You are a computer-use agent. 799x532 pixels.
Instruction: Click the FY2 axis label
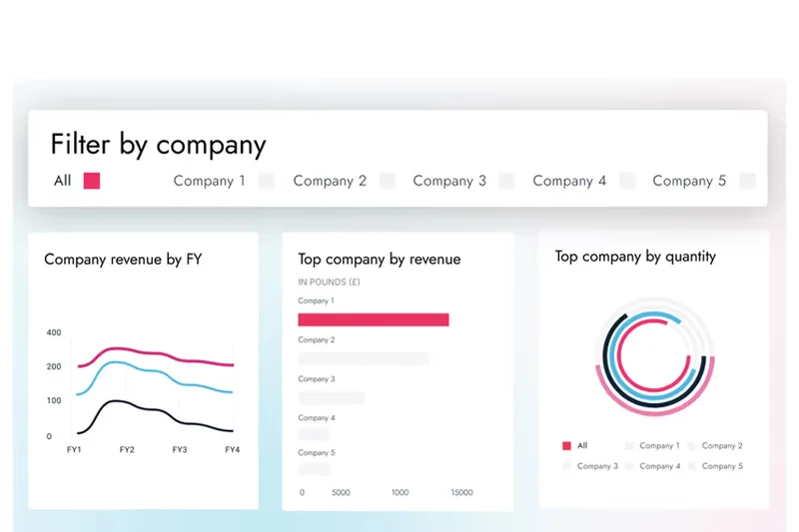coord(127,450)
